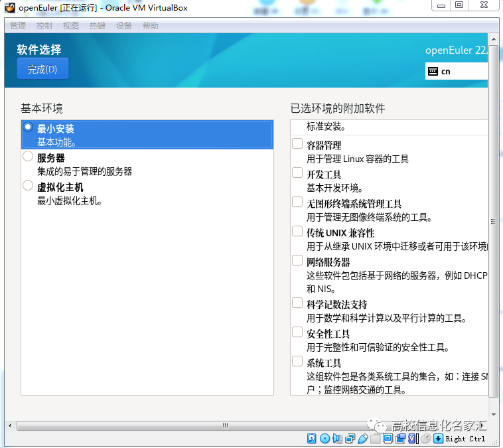Tick the 科学记数法支持 checkbox
The image size is (503, 448).
297,303
